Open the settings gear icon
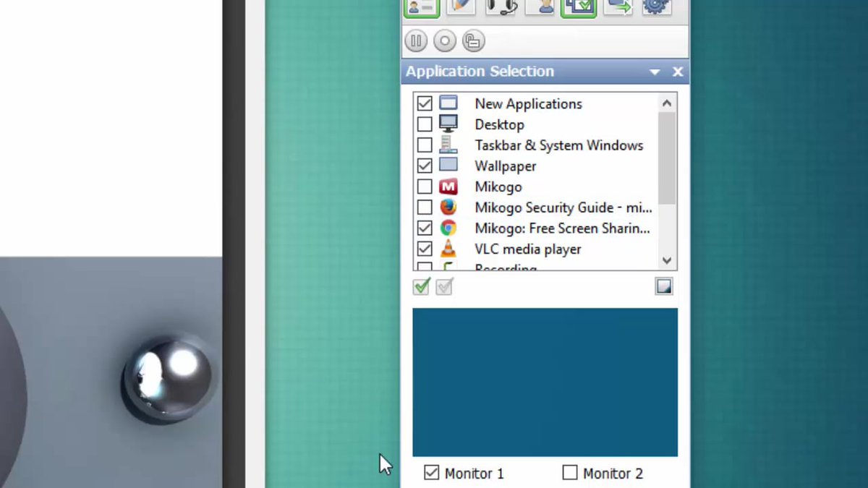868x488 pixels. click(657, 7)
